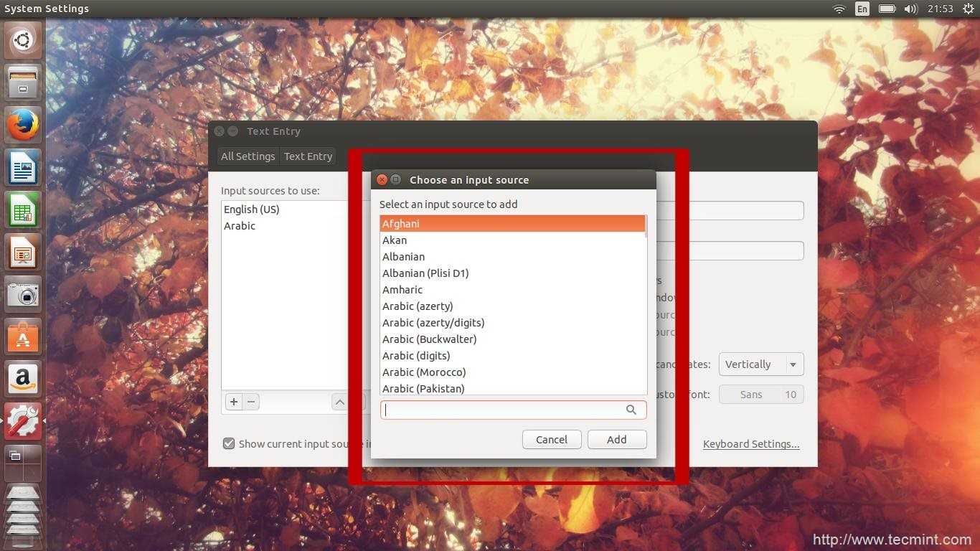The height and width of the screenshot is (551, 980).
Task: Move selected input source up with arrow
Action: 340,402
